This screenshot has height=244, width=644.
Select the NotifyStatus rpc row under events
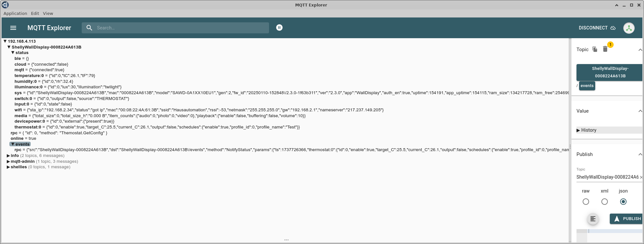click(x=291, y=150)
